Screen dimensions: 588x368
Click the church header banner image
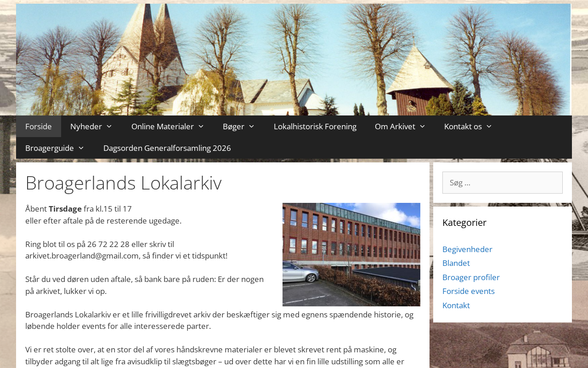click(294, 59)
